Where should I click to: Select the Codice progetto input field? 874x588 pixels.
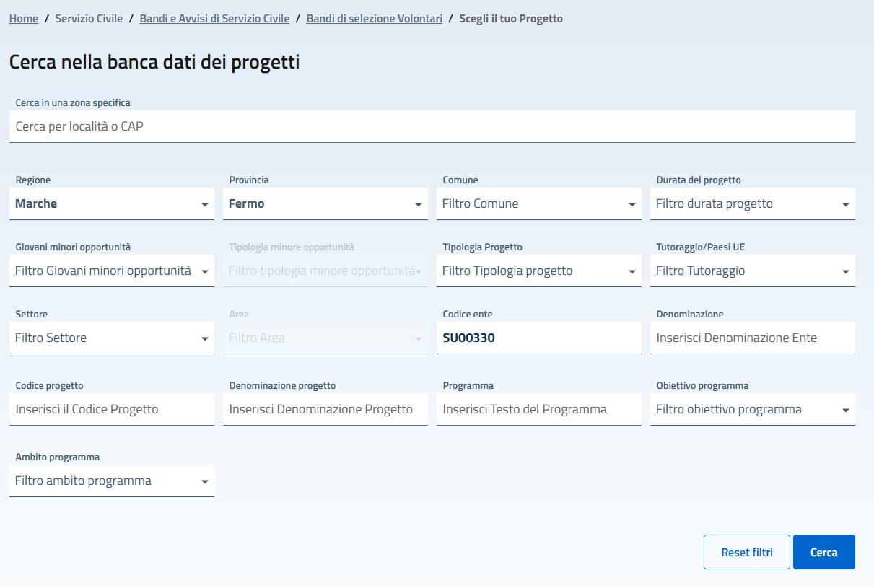(111, 410)
